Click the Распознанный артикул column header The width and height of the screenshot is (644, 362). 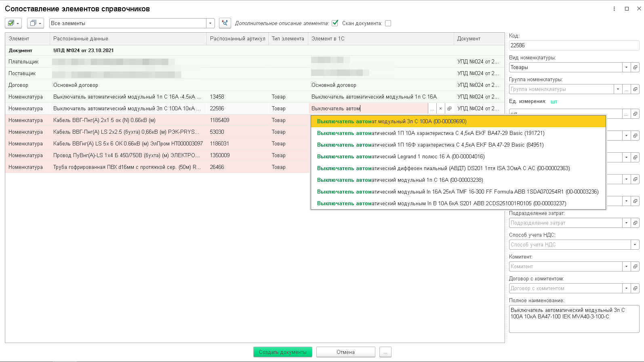point(238,39)
